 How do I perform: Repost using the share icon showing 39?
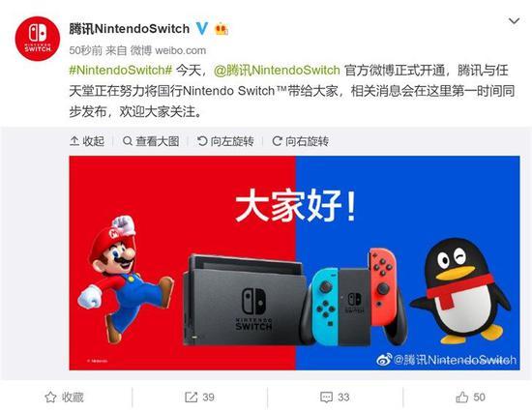coord(191,397)
